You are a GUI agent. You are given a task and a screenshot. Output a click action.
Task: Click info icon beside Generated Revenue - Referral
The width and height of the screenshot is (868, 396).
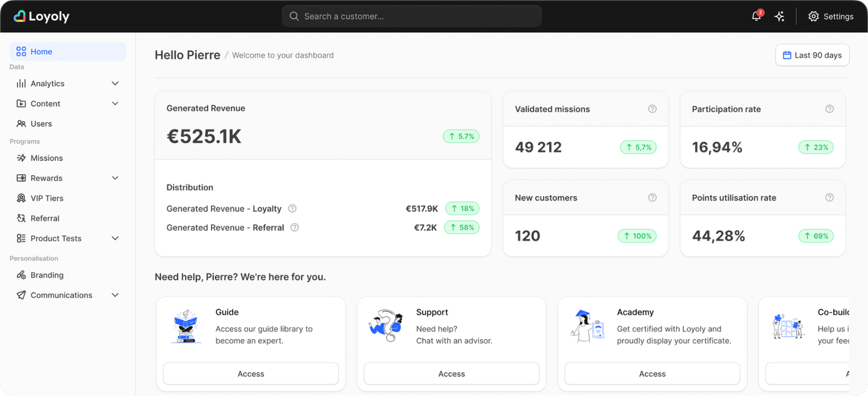(x=294, y=227)
